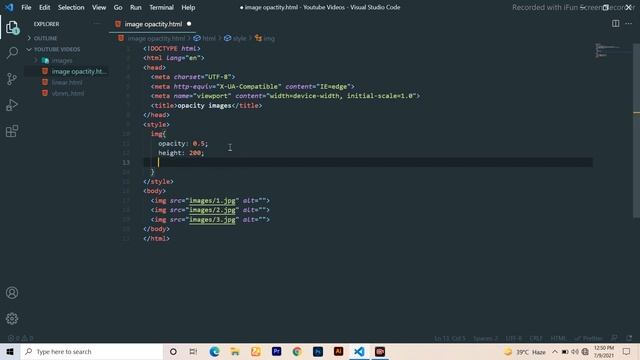The image size is (640, 360).
Task: Open the Windows Action Center notifications icon
Action: 627,352
